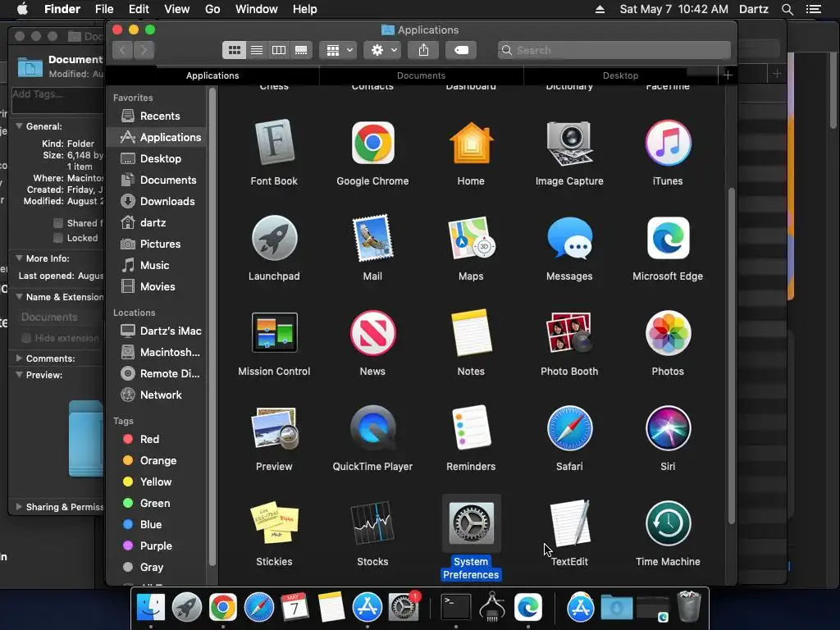
Task: Select Safari in the Applications grid
Action: [x=569, y=428]
